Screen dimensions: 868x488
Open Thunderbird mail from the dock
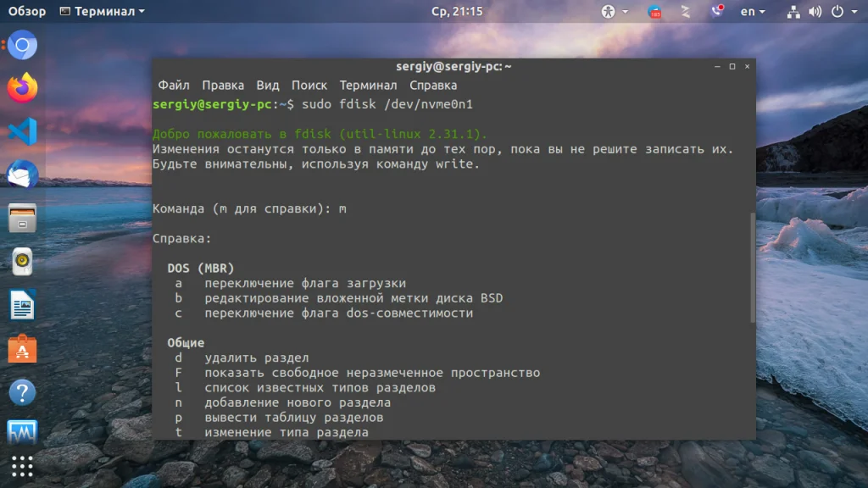[22, 175]
